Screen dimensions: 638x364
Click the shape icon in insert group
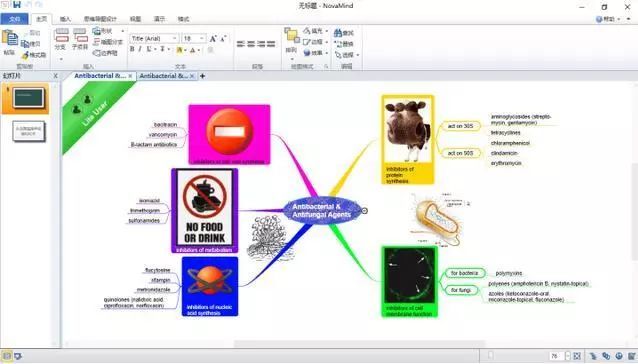96,31
